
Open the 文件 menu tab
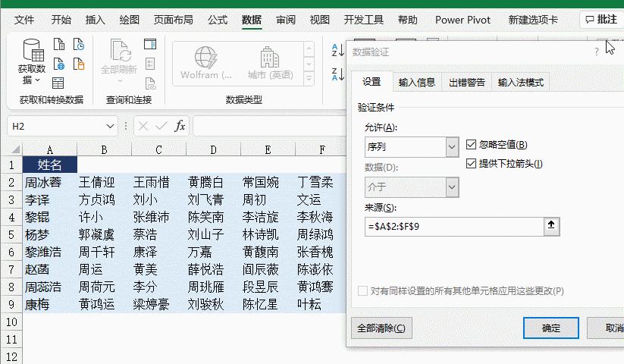click(x=24, y=20)
